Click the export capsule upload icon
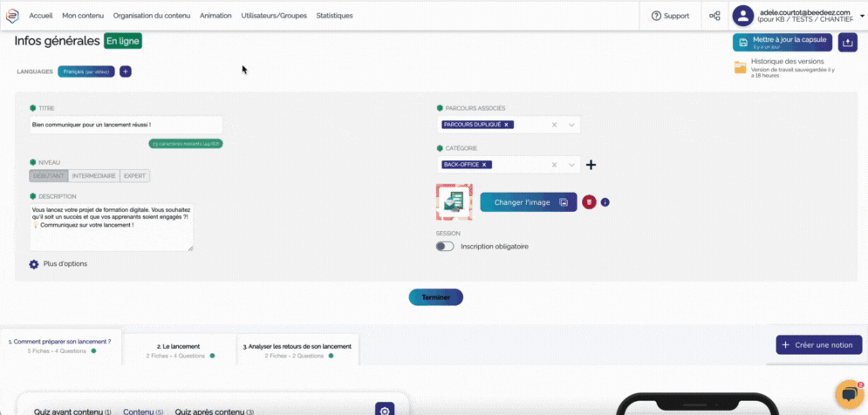 [847, 43]
